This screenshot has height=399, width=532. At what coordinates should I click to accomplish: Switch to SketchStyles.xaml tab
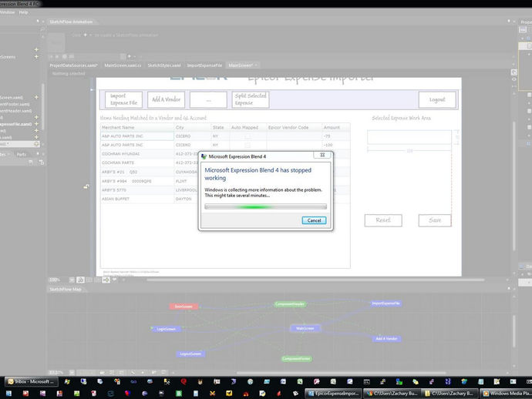click(x=164, y=65)
